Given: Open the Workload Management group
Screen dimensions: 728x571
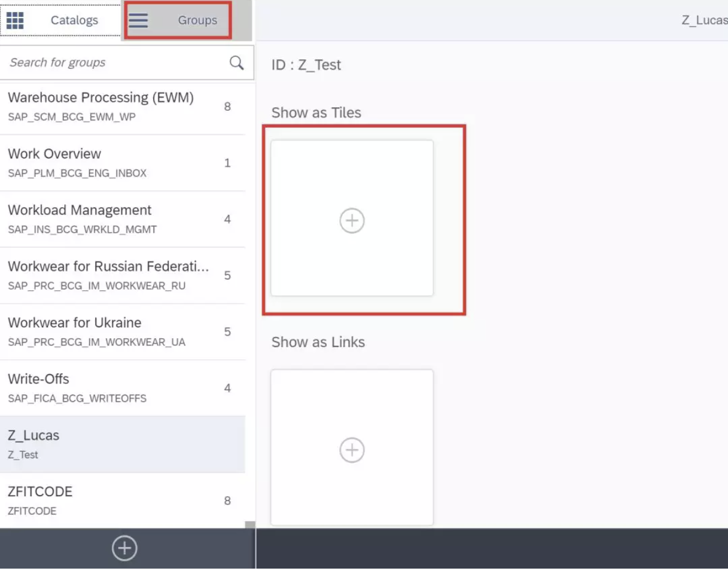Looking at the screenshot, I should click(x=122, y=219).
